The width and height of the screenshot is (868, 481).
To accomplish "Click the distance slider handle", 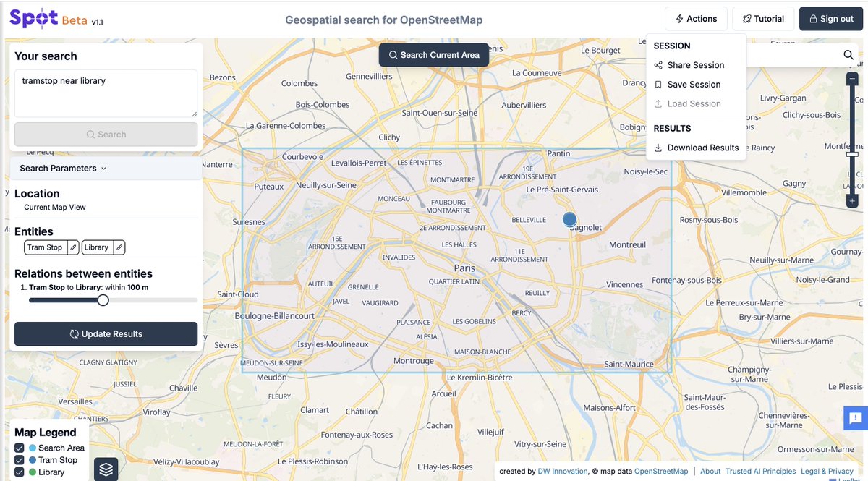I will click(103, 300).
